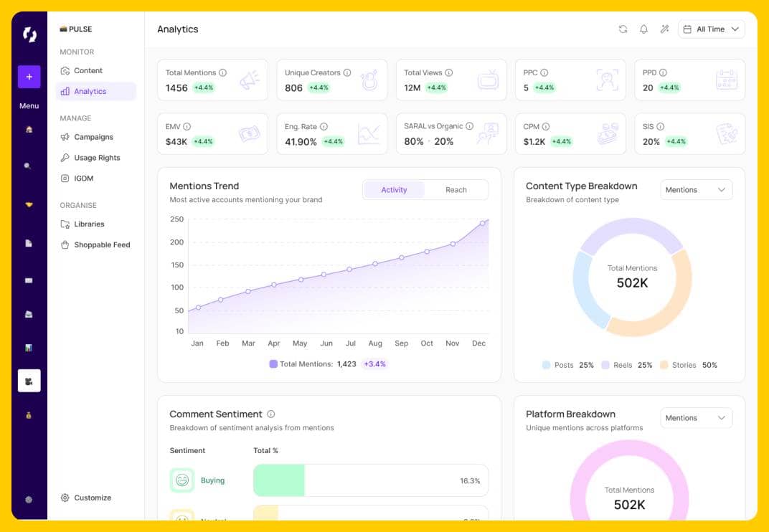
Task: Click the bar chart icon in rail
Action: pyautogui.click(x=29, y=348)
